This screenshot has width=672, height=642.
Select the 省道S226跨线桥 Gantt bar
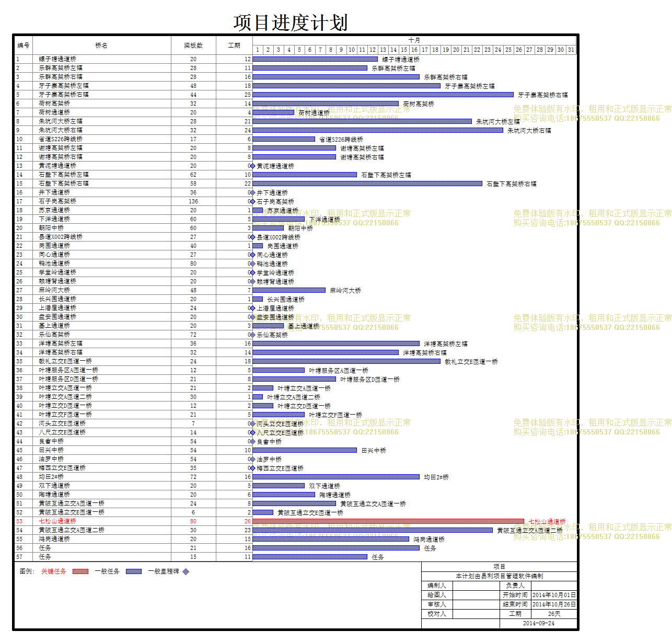point(284,139)
